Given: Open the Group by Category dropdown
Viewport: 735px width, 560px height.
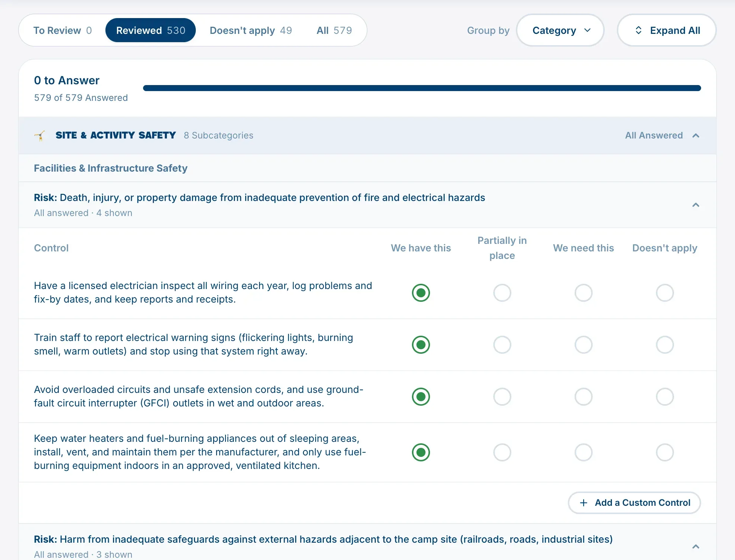Looking at the screenshot, I should [560, 30].
